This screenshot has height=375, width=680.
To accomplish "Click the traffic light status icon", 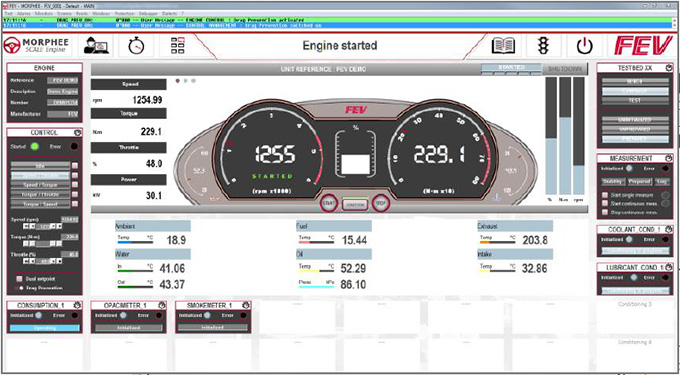I will click(543, 46).
